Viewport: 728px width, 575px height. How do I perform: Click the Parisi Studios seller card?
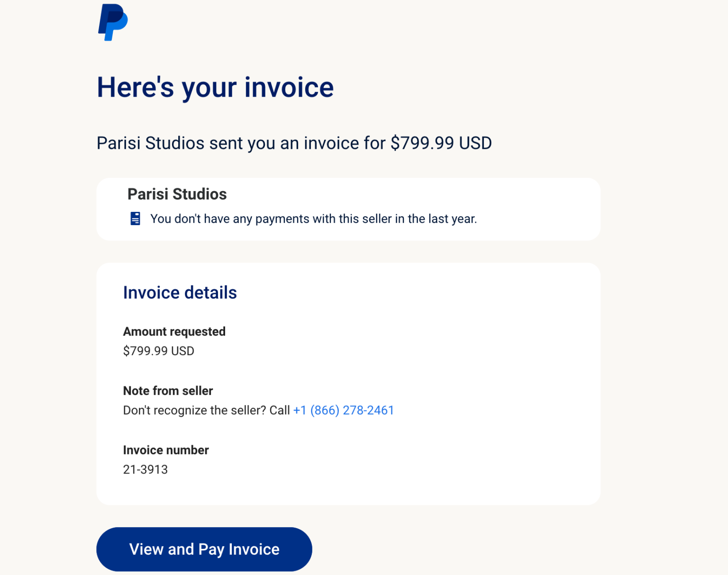tap(348, 209)
